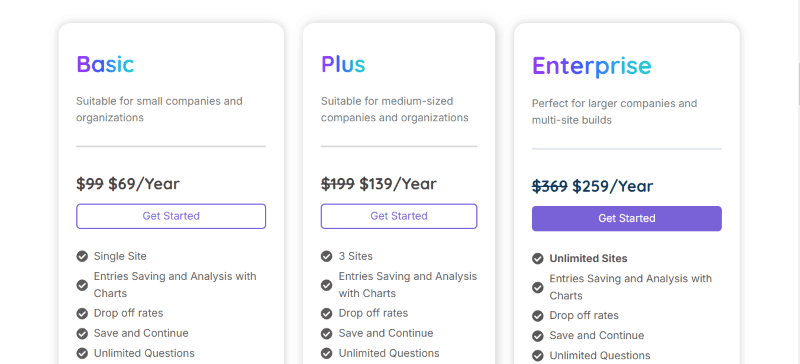Click check icon next to Basic Drop off rates
The width and height of the screenshot is (800, 364).
tap(82, 313)
